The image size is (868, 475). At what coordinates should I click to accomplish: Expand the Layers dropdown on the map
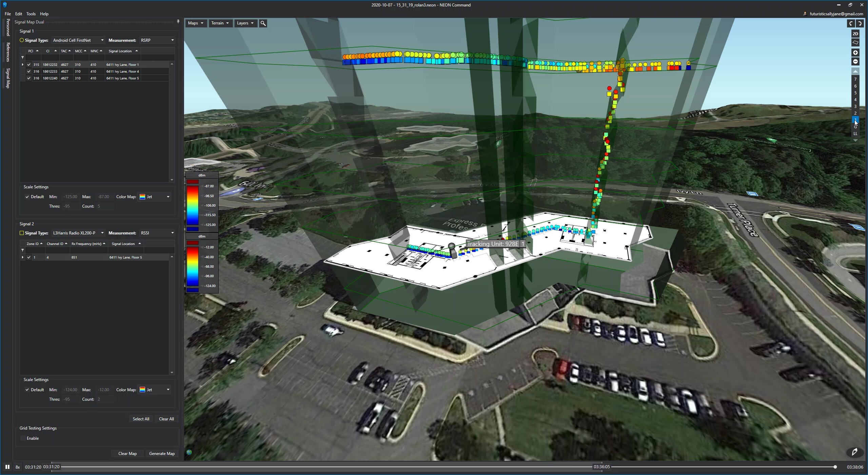(x=245, y=23)
